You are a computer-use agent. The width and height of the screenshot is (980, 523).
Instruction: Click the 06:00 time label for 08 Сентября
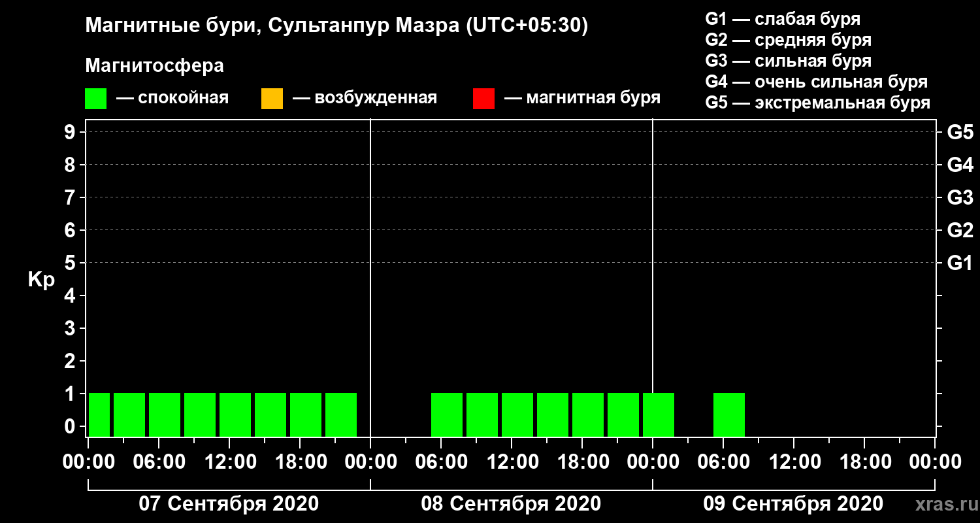(440, 462)
